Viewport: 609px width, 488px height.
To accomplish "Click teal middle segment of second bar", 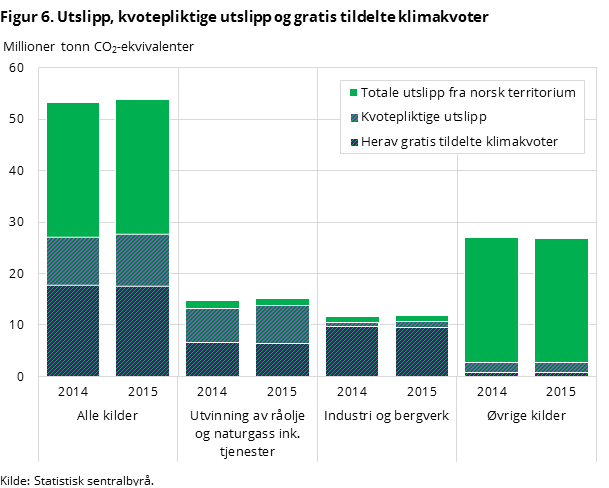I will coord(142,260).
